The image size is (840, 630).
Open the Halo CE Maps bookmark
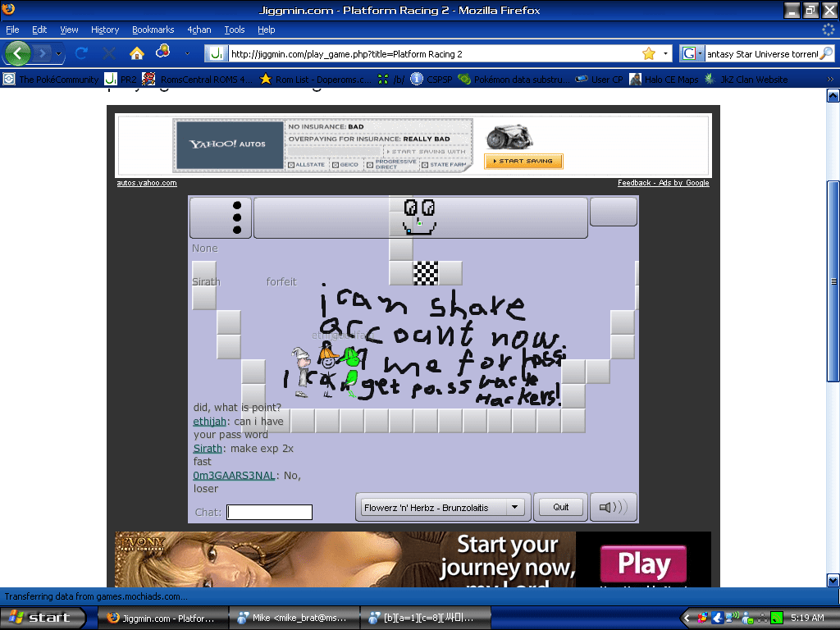(x=664, y=80)
